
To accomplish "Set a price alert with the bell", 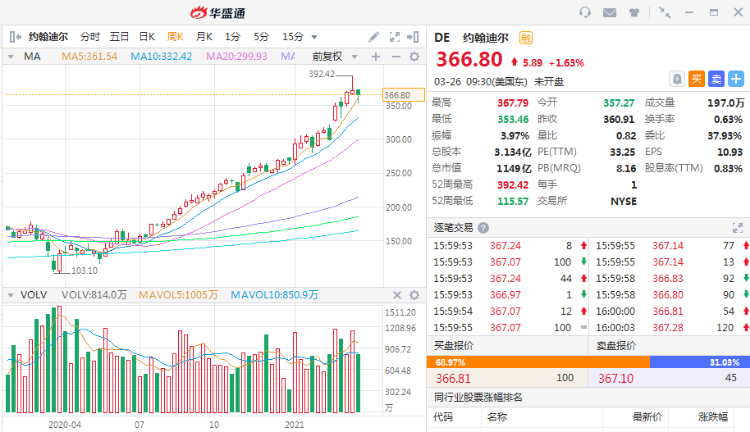I will pyautogui.click(x=677, y=79).
